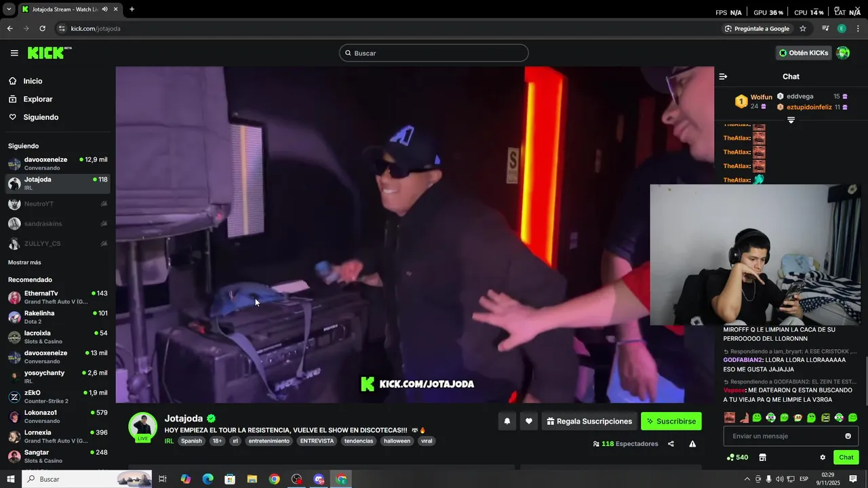Open recommended EthernalTv channel
This screenshot has height=488, width=868.
coord(58,297)
